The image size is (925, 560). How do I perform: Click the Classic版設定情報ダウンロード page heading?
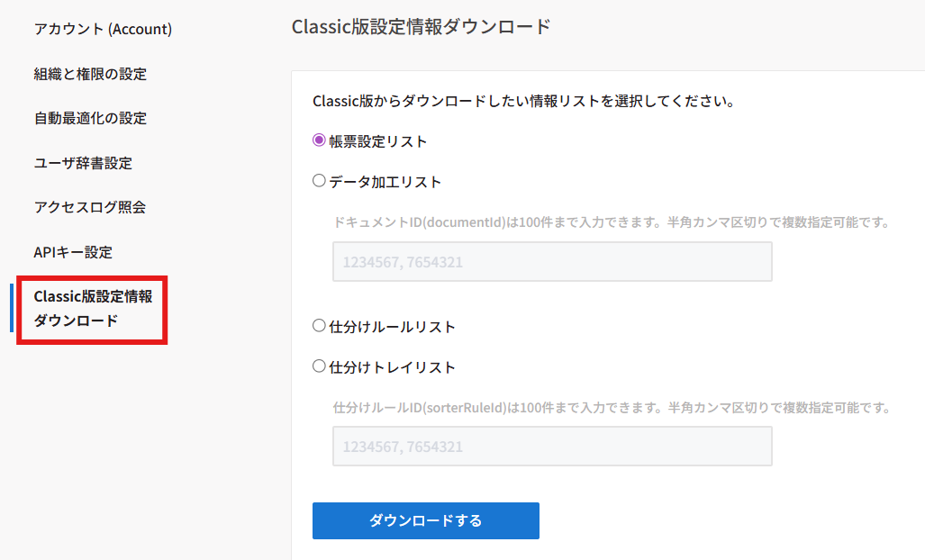[x=421, y=27]
